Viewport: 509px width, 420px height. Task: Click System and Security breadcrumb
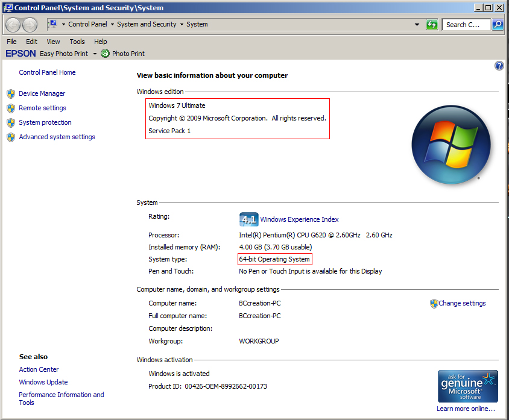[x=147, y=24]
